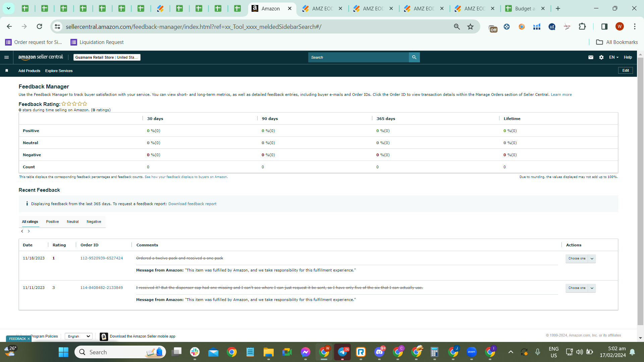The width and height of the screenshot is (644, 362).
Task: Select the Positive feedback tab
Action: 52,222
